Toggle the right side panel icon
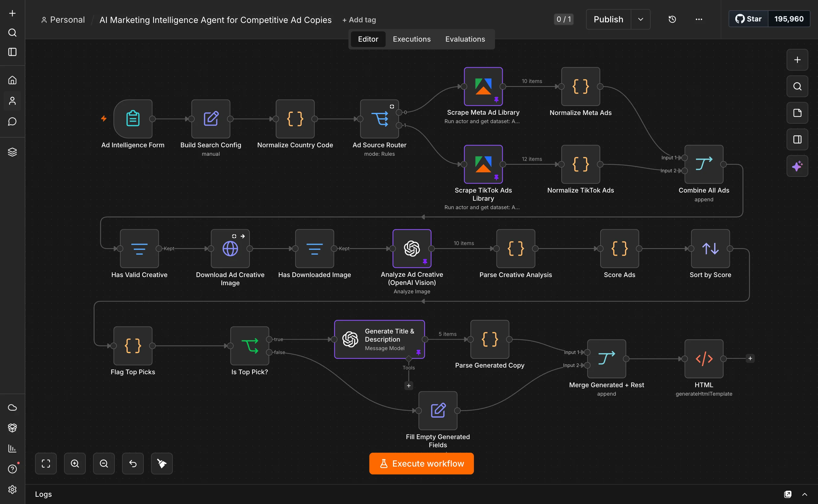This screenshot has width=818, height=504. pyautogui.click(x=797, y=139)
